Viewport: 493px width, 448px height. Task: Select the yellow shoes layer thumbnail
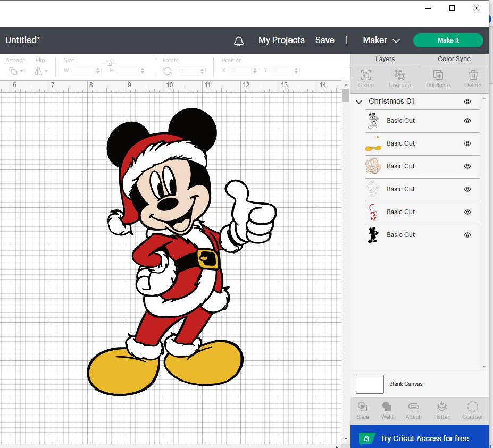(x=373, y=143)
